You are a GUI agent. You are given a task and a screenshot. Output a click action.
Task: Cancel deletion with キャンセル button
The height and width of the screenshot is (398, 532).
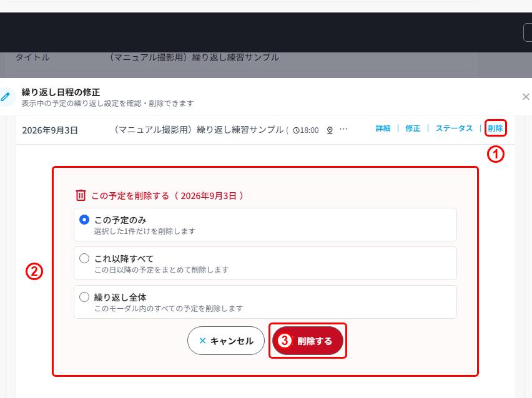226,341
